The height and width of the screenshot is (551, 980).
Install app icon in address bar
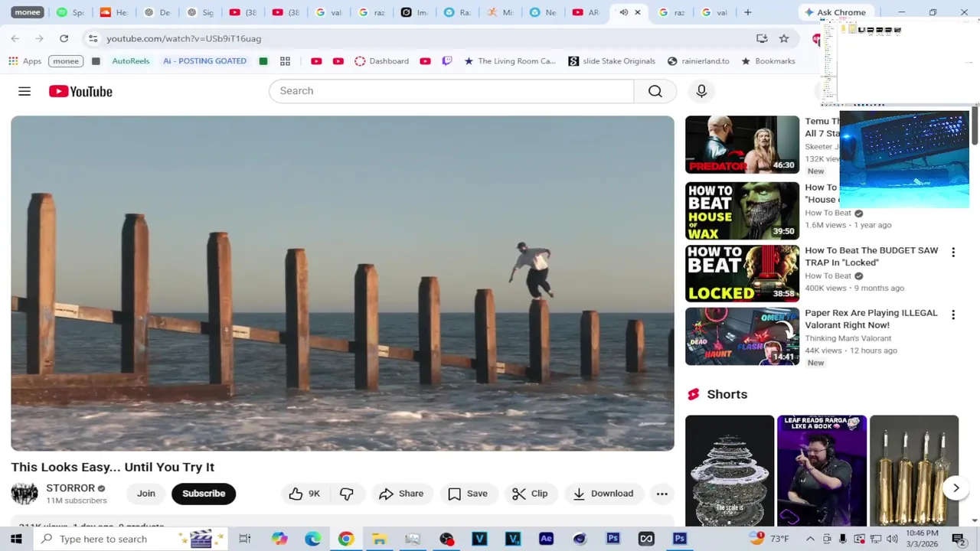tap(762, 38)
